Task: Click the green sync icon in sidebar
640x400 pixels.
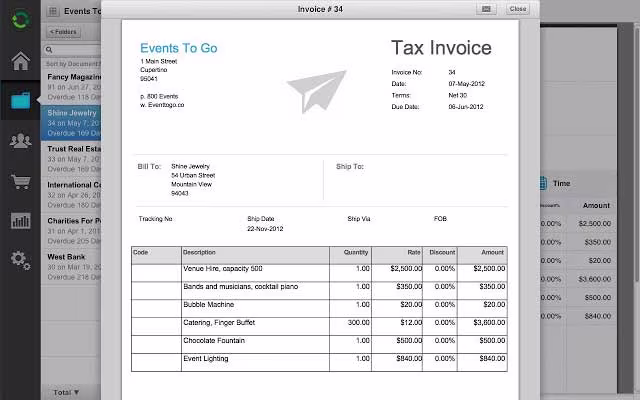Action: coord(20,20)
